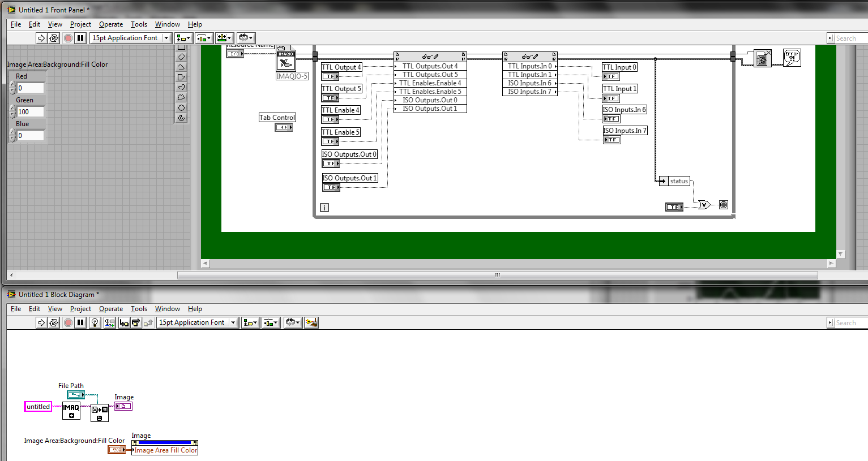The image size is (868, 461).
Task: Open the Front Panel font dropdown
Action: coord(131,38)
